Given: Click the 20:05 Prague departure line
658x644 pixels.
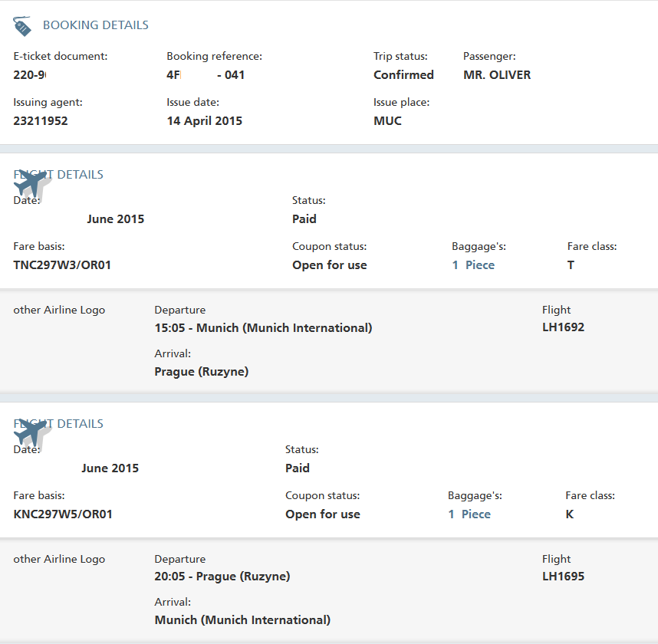Looking at the screenshot, I should coord(222,577).
